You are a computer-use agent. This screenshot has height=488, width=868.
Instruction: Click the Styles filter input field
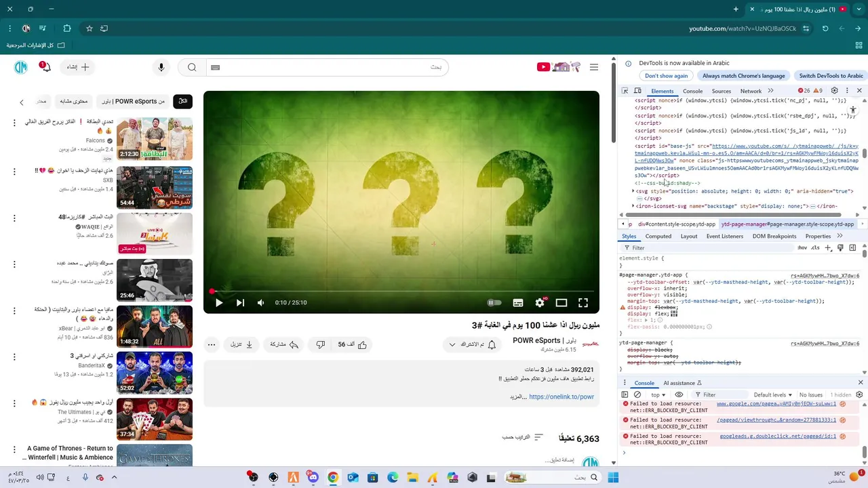point(712,248)
